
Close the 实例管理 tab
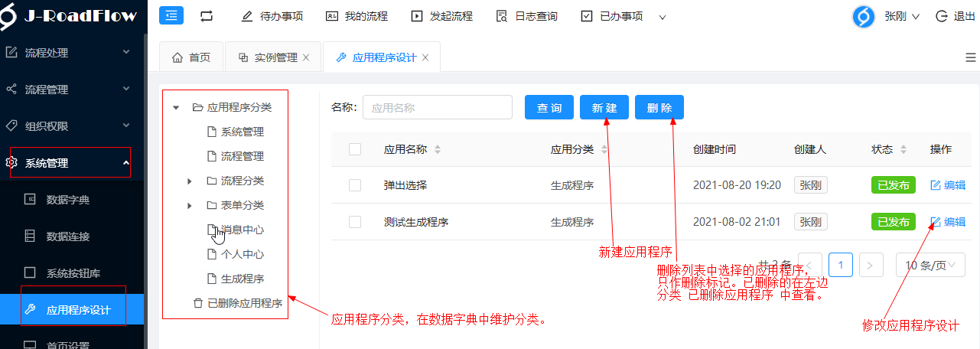coord(306,57)
